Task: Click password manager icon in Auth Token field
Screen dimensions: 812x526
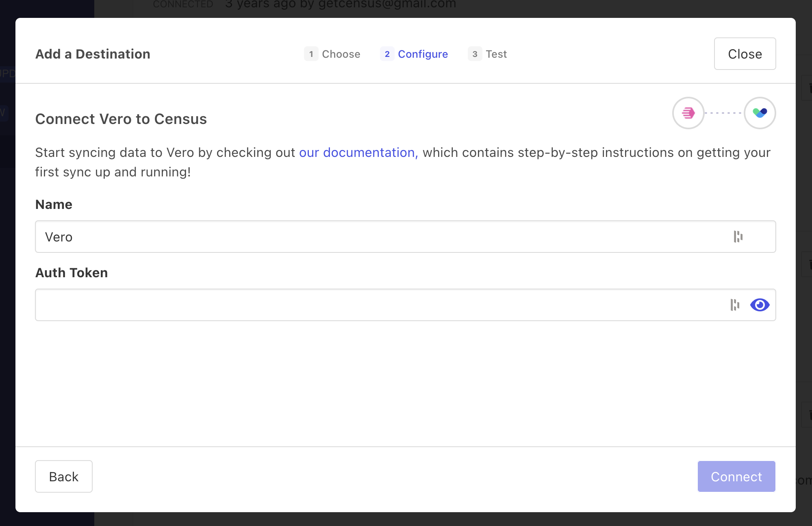Action: pyautogui.click(x=735, y=305)
